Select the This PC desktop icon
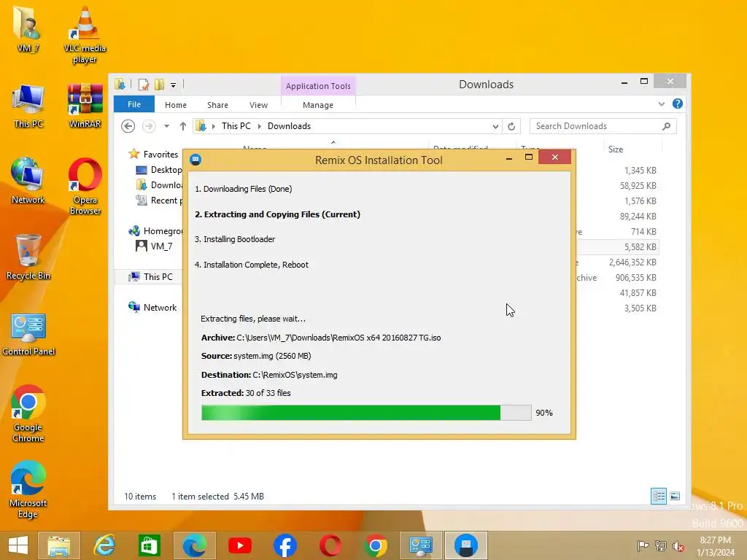This screenshot has height=560, width=747. [28, 106]
